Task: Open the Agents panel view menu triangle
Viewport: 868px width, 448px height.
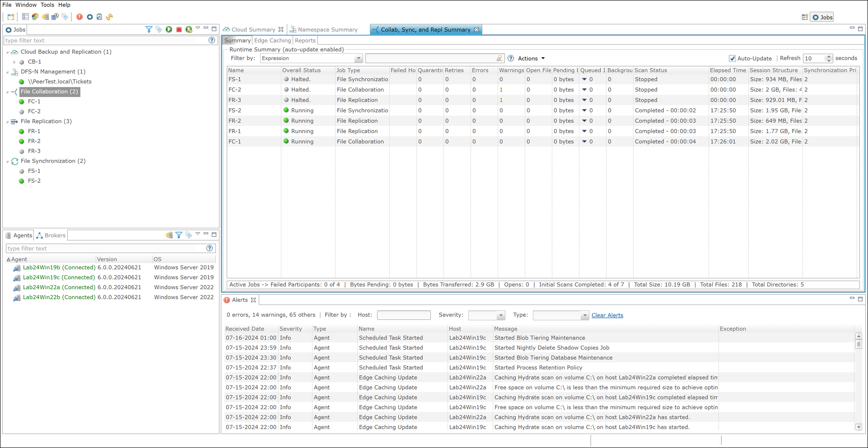Action: click(x=198, y=234)
